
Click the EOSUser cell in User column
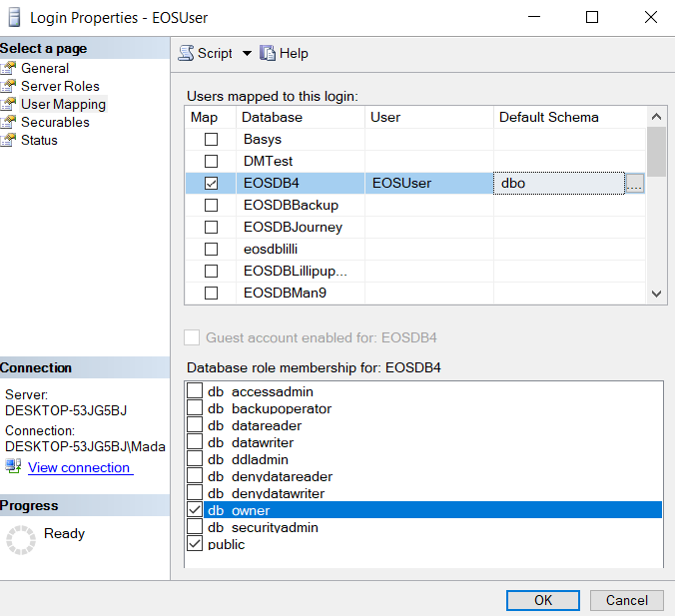pyautogui.click(x=428, y=184)
